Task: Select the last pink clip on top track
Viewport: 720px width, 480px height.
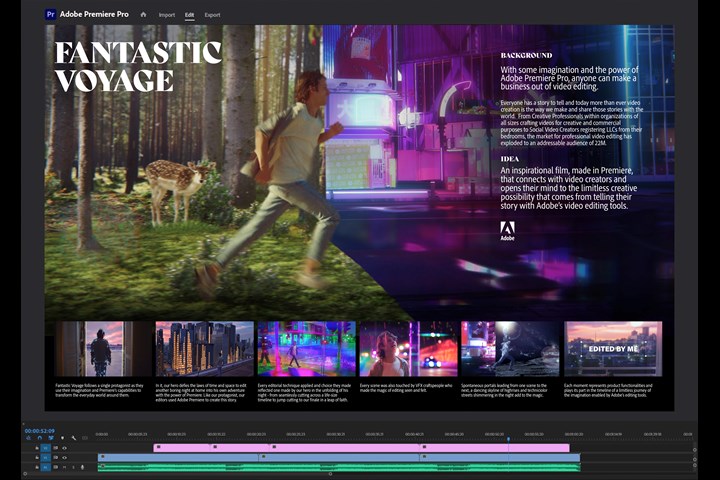Action: [x=495, y=448]
